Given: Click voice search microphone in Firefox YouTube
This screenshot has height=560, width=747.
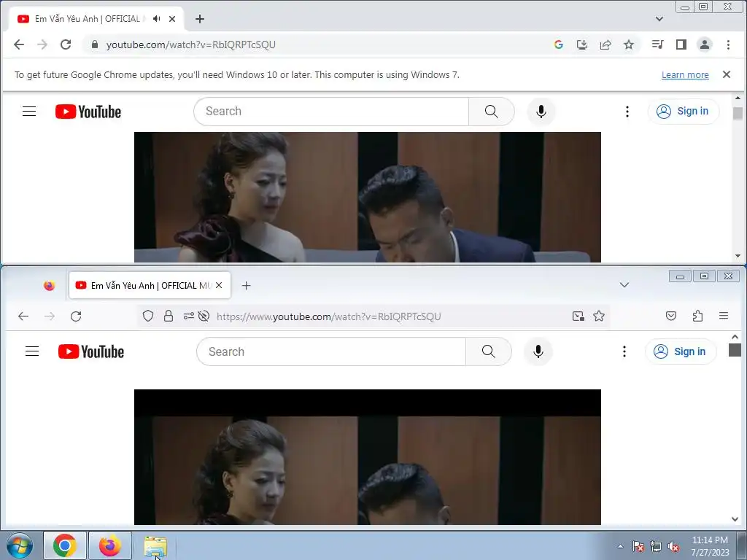Looking at the screenshot, I should coord(538,351).
